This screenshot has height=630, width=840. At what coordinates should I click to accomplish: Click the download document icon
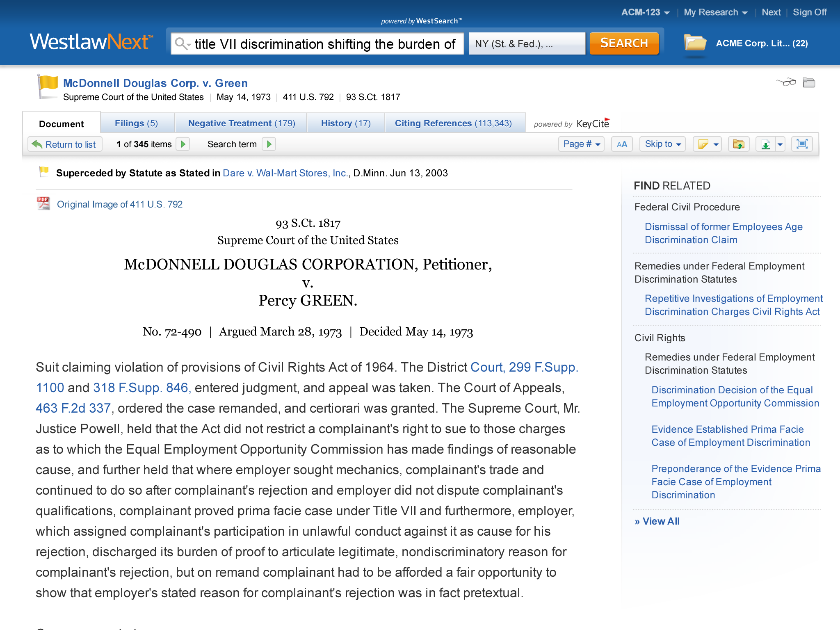pyautogui.click(x=765, y=144)
